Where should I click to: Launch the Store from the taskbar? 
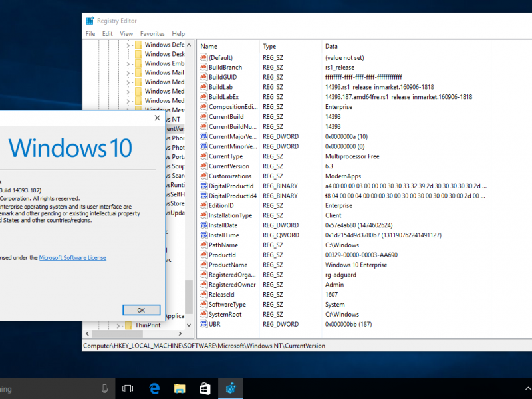pos(205,388)
